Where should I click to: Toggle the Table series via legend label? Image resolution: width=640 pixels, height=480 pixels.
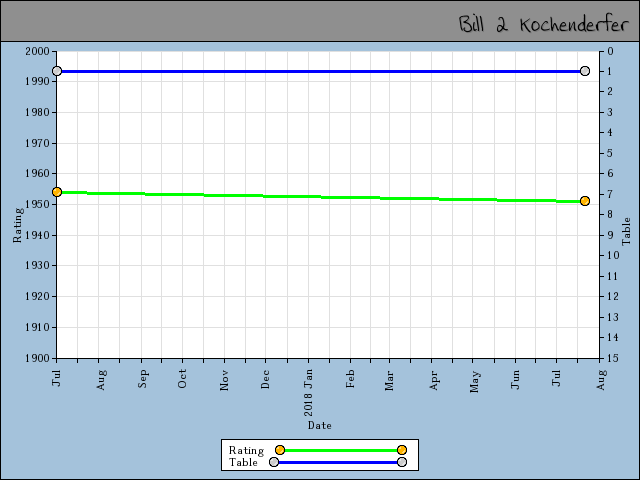(x=243, y=462)
